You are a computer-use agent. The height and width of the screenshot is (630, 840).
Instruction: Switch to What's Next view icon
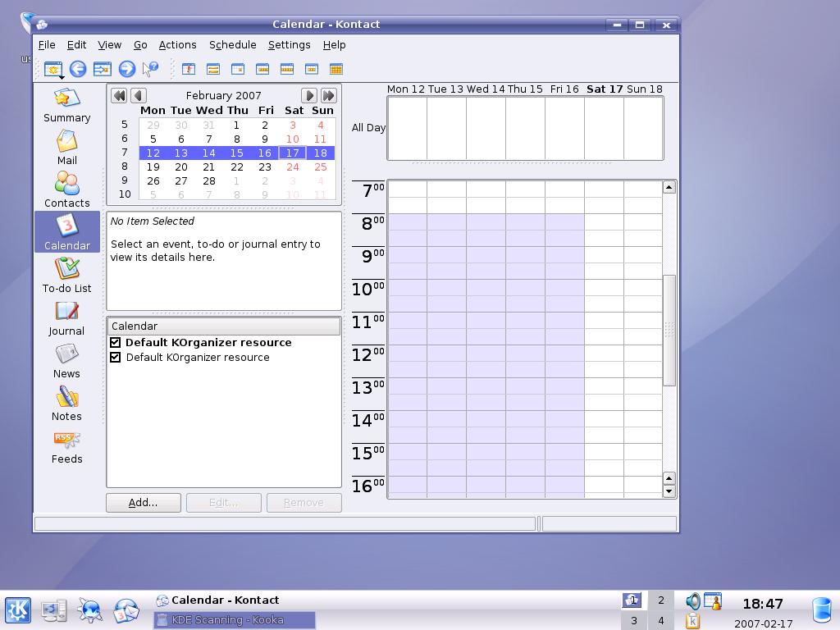pos(189,69)
